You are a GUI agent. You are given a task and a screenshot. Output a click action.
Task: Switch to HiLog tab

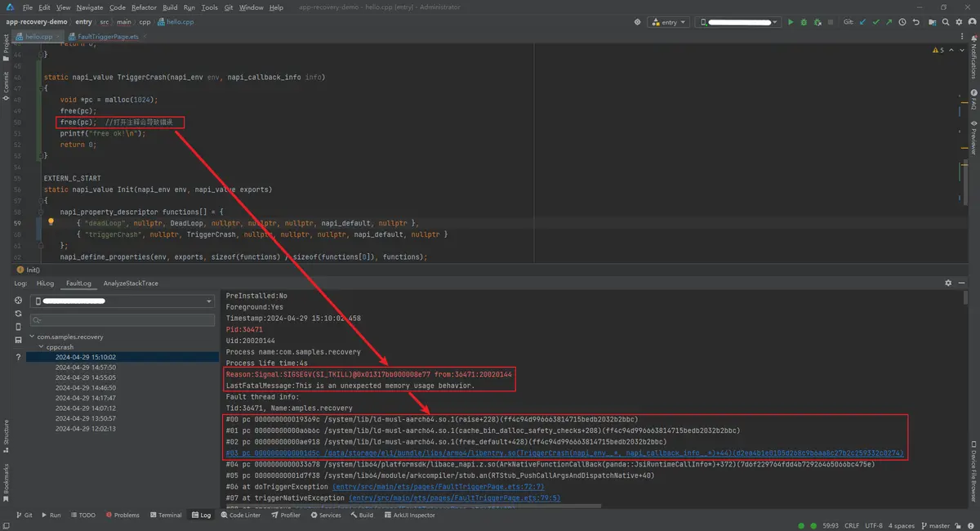click(x=45, y=283)
